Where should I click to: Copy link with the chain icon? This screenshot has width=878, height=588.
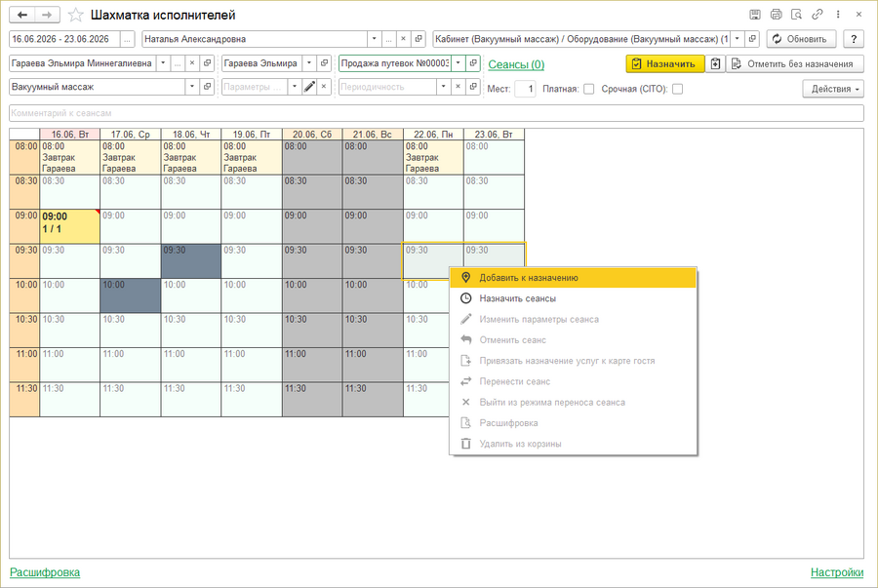point(817,15)
